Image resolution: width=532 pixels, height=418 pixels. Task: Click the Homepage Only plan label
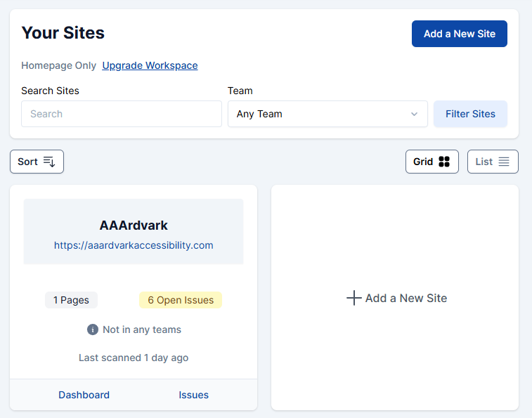pyautogui.click(x=58, y=65)
